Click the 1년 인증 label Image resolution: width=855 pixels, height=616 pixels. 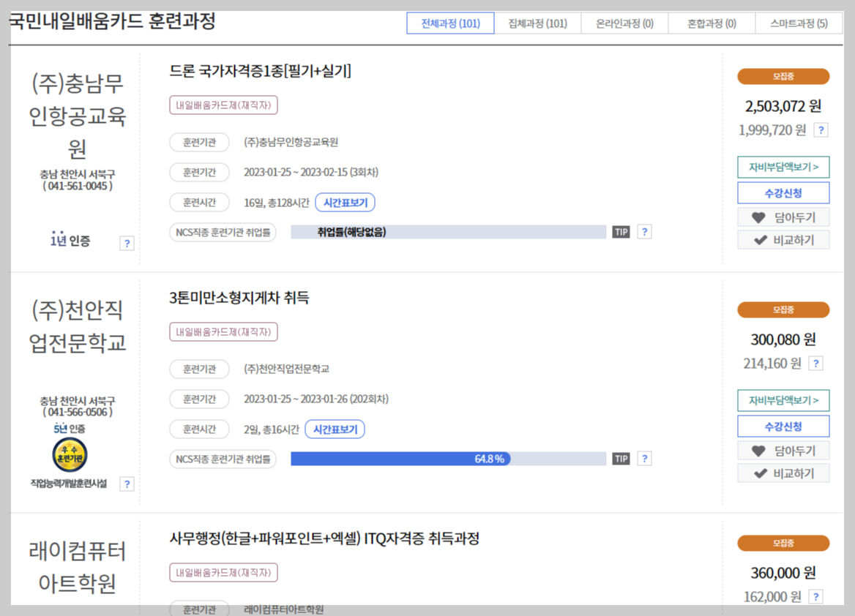coord(70,240)
